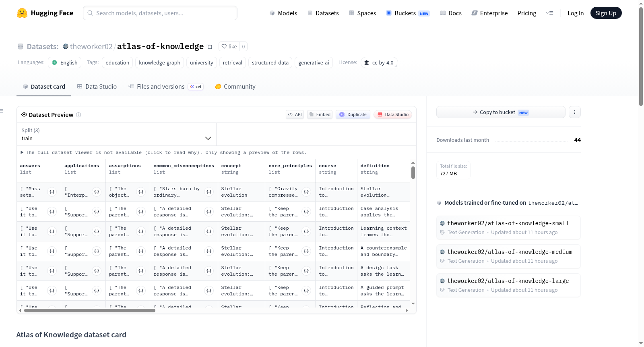
Task: Expand the viewer not available notice
Action: click(x=164, y=152)
